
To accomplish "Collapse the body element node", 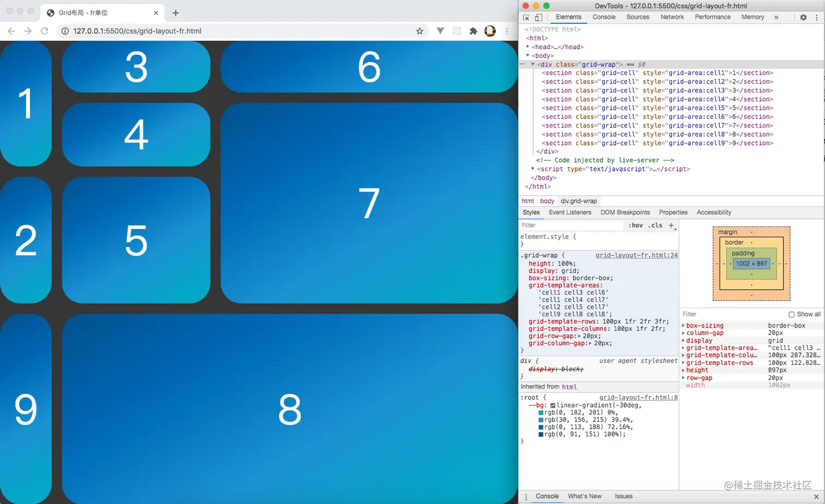I will pos(528,56).
